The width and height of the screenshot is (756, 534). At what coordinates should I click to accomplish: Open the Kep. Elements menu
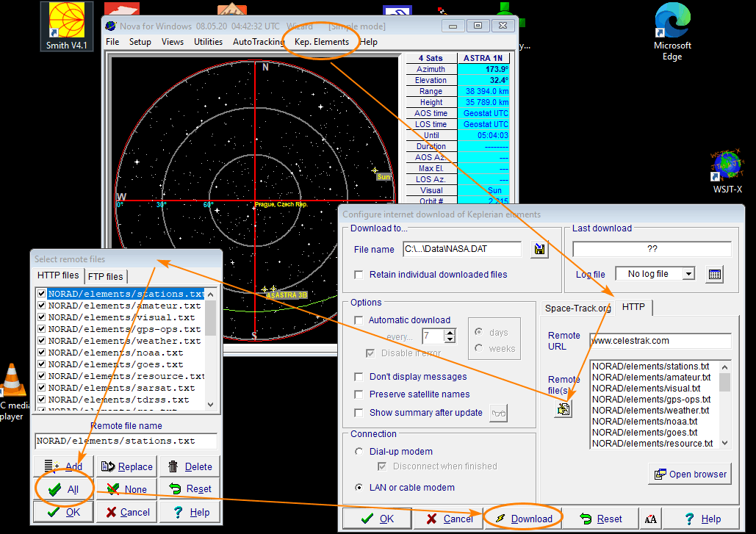click(x=322, y=42)
